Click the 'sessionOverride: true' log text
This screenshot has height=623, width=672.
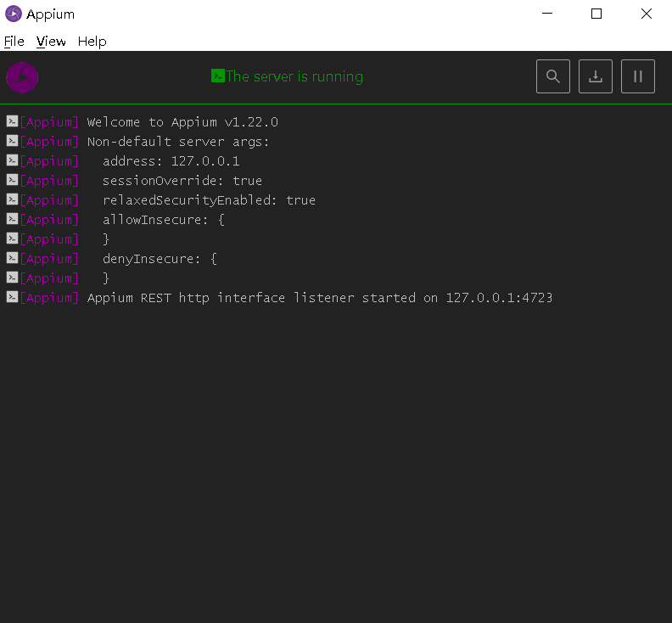182,181
